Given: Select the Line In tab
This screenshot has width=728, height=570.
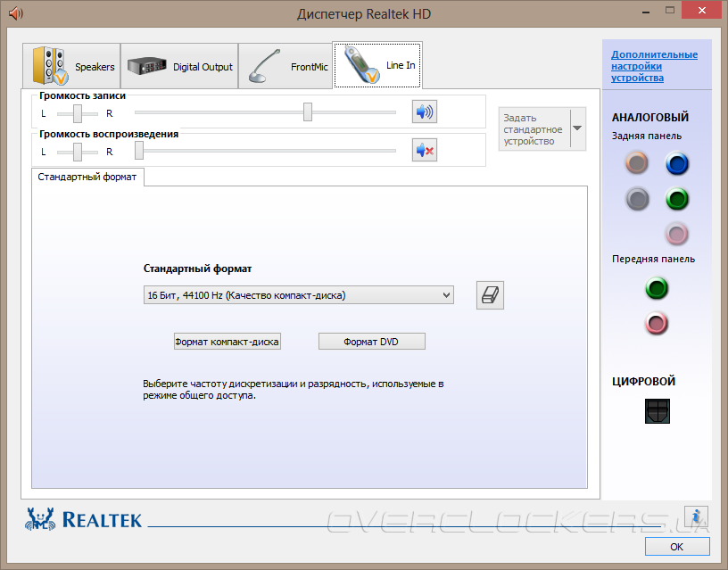Looking at the screenshot, I should [377, 65].
